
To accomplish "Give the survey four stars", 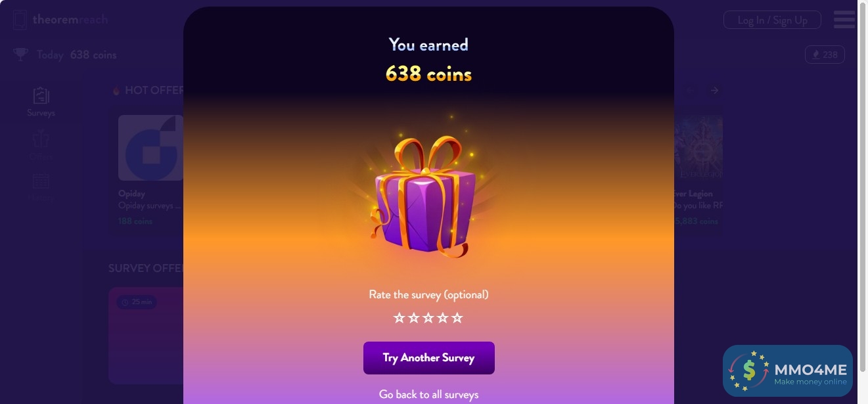I will [x=443, y=318].
